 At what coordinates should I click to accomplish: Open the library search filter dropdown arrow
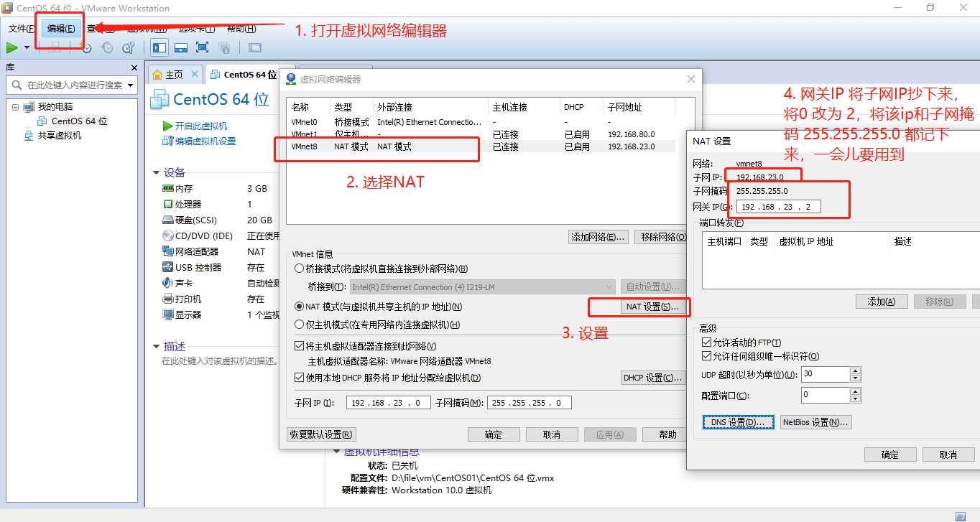click(x=131, y=85)
